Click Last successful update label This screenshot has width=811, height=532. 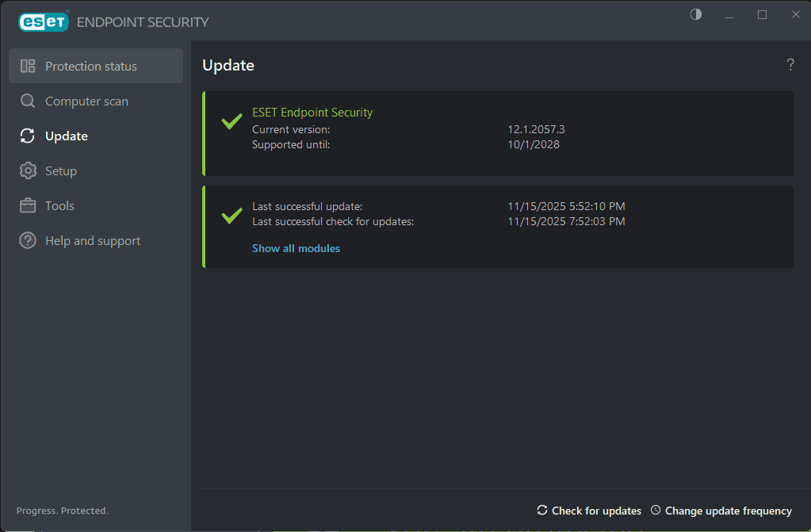[x=308, y=206]
